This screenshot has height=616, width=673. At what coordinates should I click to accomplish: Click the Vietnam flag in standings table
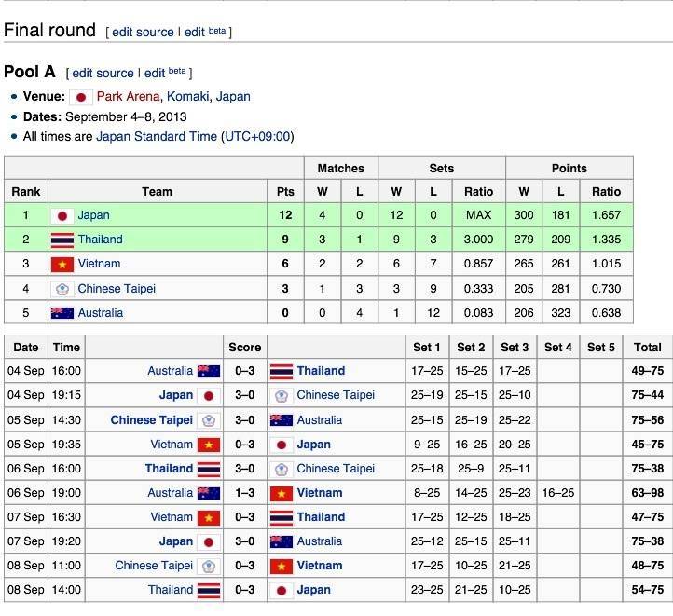pyautogui.click(x=62, y=265)
